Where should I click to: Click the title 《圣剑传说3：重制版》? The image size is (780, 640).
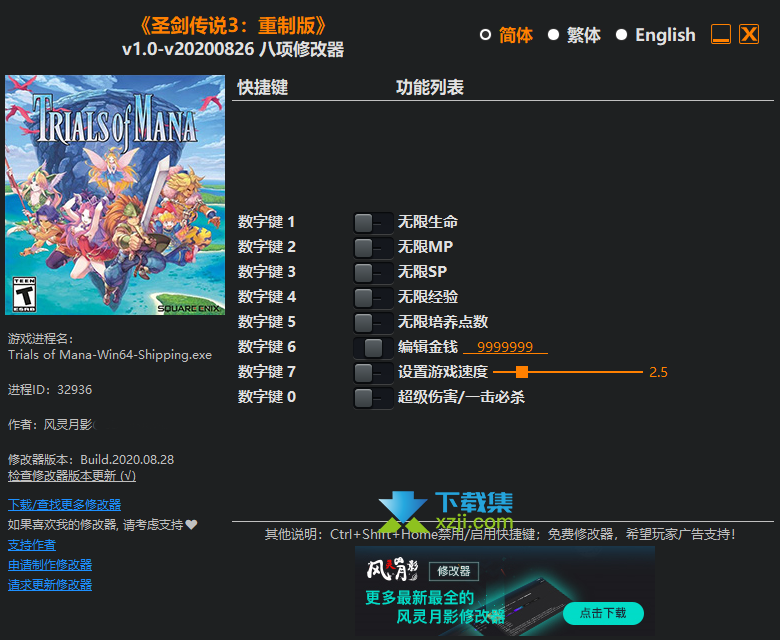(233, 25)
